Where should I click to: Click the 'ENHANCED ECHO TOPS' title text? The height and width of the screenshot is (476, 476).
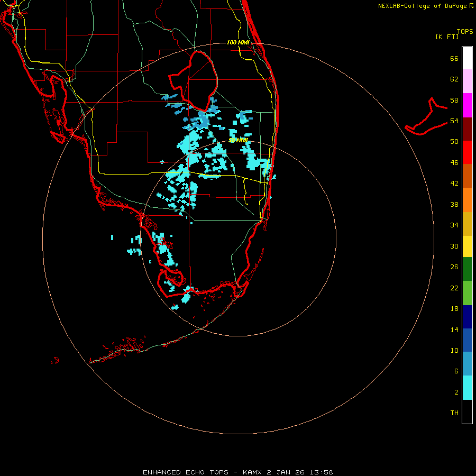click(186, 472)
